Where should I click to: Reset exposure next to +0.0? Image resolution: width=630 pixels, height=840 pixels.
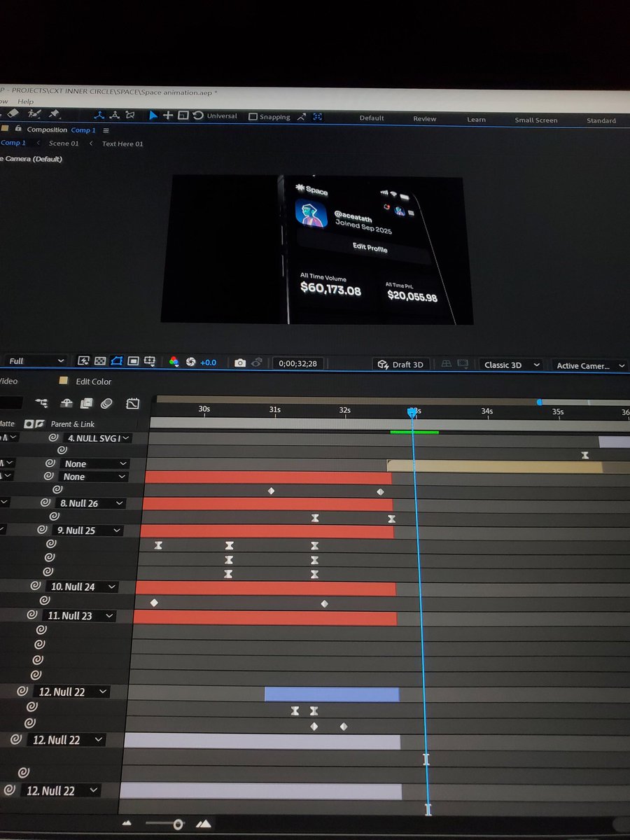[190, 362]
